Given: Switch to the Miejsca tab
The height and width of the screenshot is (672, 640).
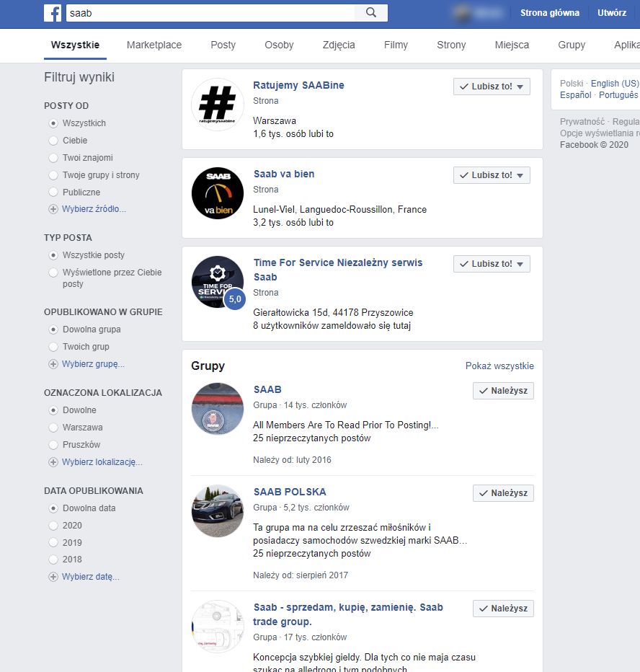Looking at the screenshot, I should coord(512,45).
